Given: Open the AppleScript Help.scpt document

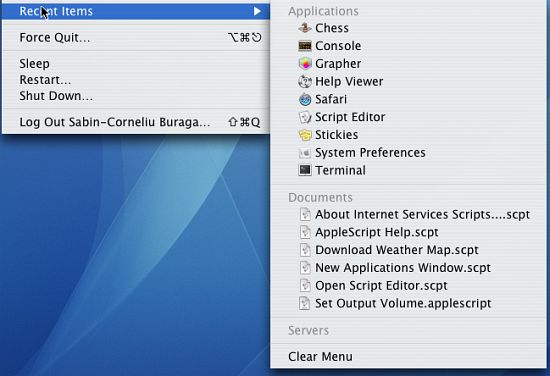Looking at the screenshot, I should [408, 232].
